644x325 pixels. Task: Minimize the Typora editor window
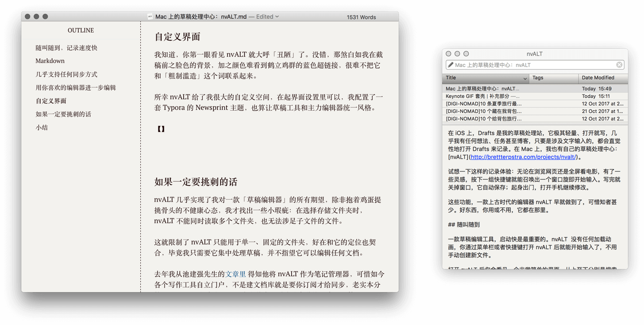[x=36, y=17]
